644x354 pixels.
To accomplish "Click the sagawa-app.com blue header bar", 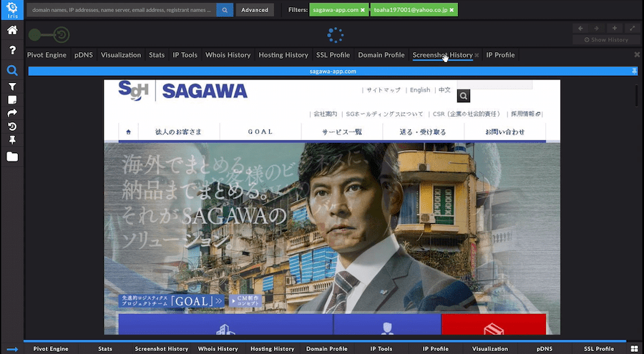I will tap(333, 72).
